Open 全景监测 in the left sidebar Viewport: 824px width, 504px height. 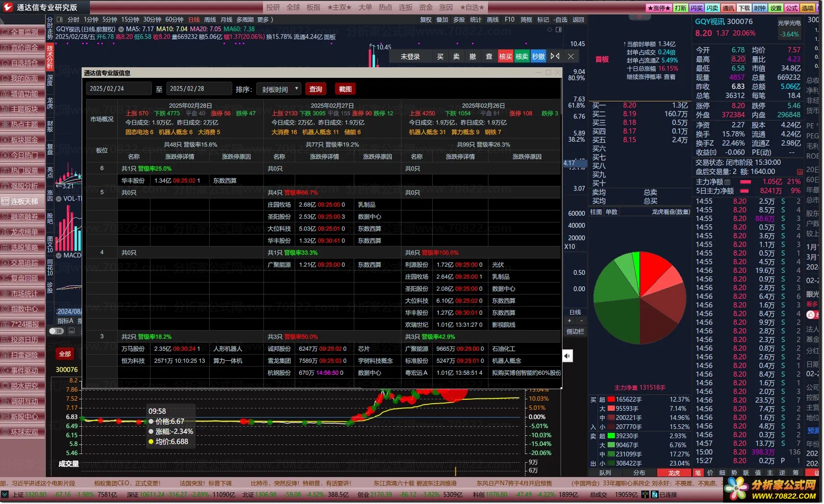[23, 32]
